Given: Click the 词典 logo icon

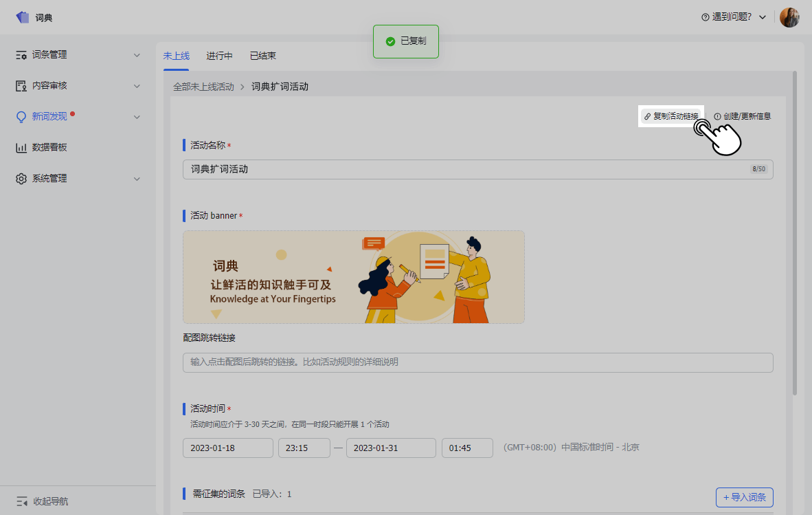Looking at the screenshot, I should 23,17.
